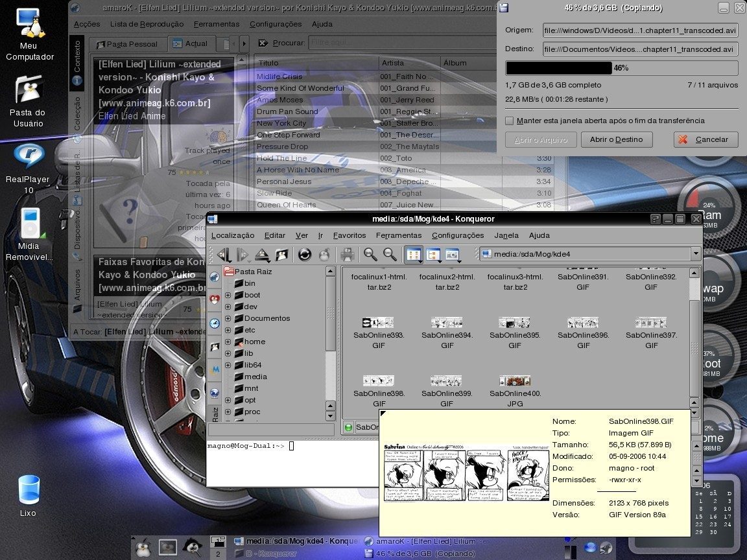Screen dimensions: 747x560
Task: Switch to the Pasta Pessoal tab in amaroK
Action: [128, 44]
